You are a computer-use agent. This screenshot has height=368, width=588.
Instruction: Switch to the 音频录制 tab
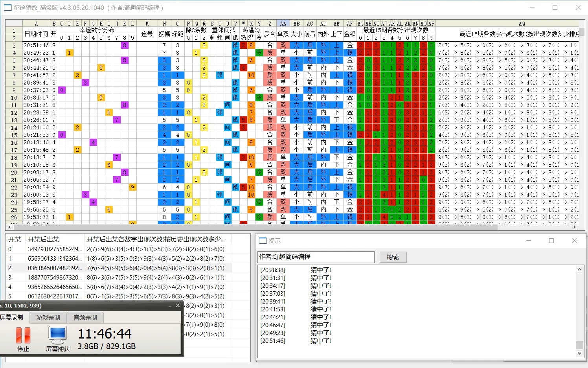pyautogui.click(x=85, y=317)
